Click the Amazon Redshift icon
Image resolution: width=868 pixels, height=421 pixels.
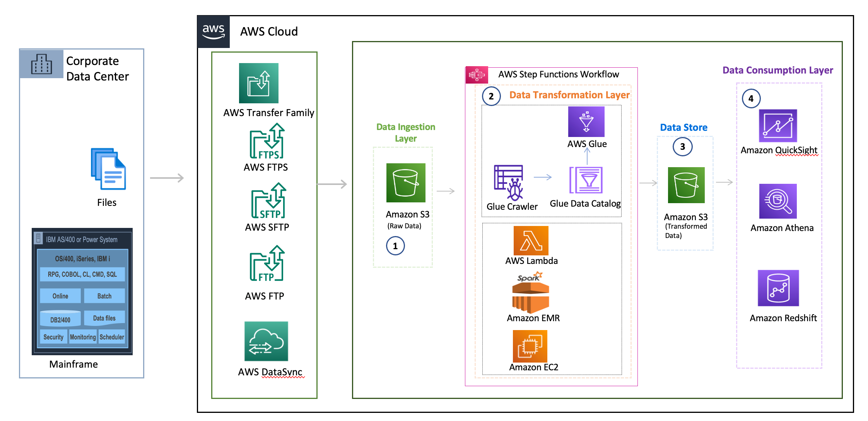779,288
